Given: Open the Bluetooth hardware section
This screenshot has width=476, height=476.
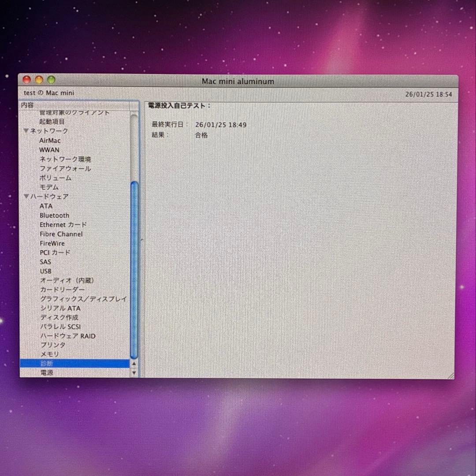Looking at the screenshot, I should [54, 215].
